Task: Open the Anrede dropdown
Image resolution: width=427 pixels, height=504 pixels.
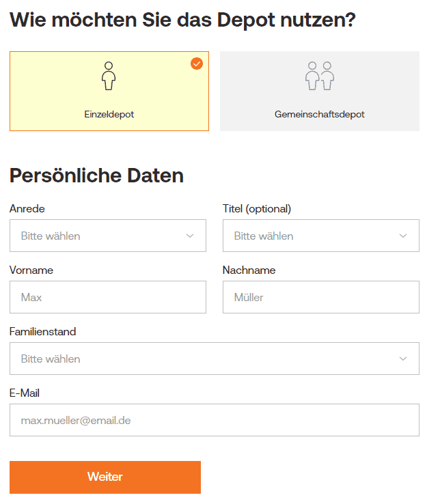Action: tap(108, 236)
